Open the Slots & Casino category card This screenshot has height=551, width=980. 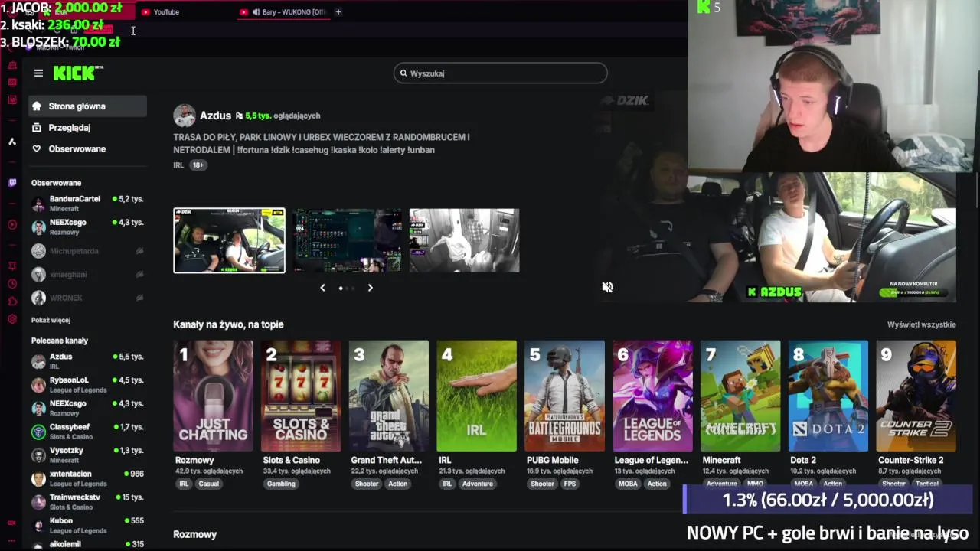pyautogui.click(x=301, y=396)
